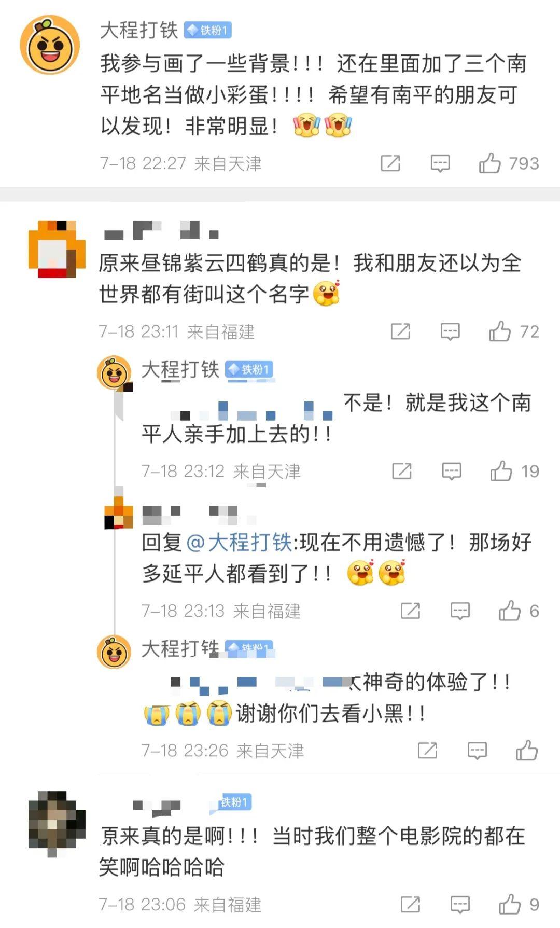The height and width of the screenshot is (928, 560).
Task: Share the top comment by 大程打铁
Action: coord(390,163)
